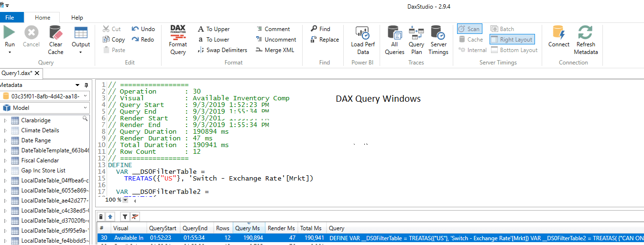Viewport: 644px width, 245px height.
Task: Click the TREATAS line in the query editor
Action: [x=218, y=178]
